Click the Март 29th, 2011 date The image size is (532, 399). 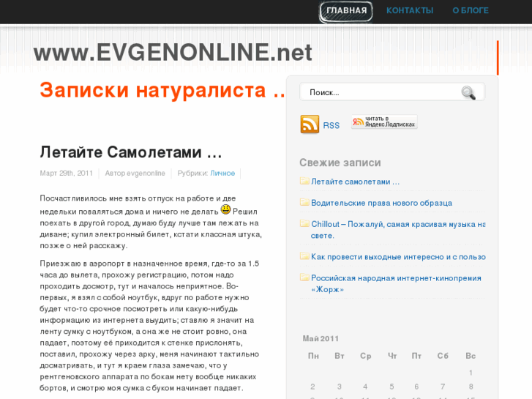click(66, 174)
